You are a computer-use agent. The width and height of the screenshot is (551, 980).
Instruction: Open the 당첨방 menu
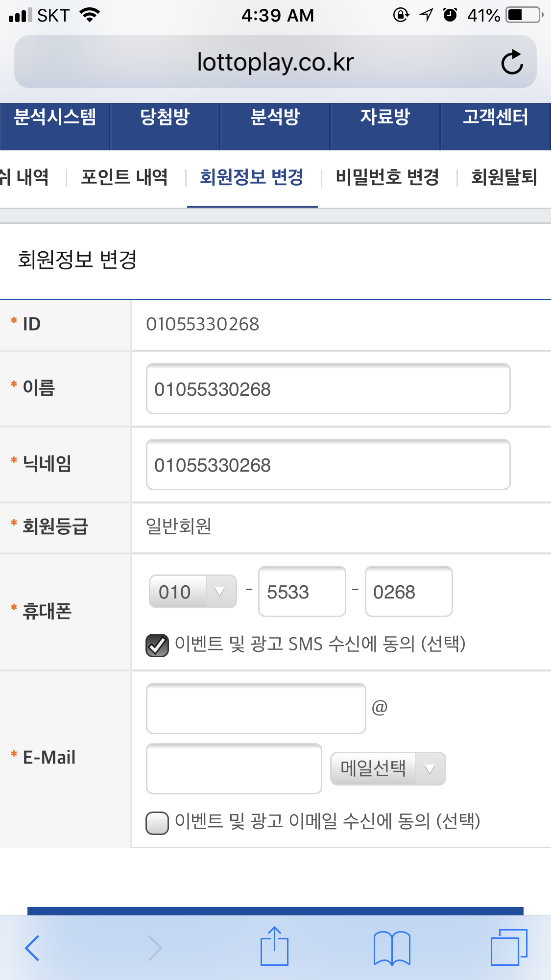coord(165,118)
